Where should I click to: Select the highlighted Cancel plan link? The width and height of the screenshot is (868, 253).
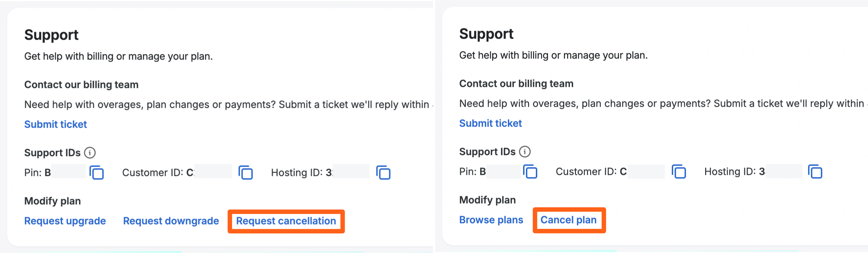tap(568, 220)
